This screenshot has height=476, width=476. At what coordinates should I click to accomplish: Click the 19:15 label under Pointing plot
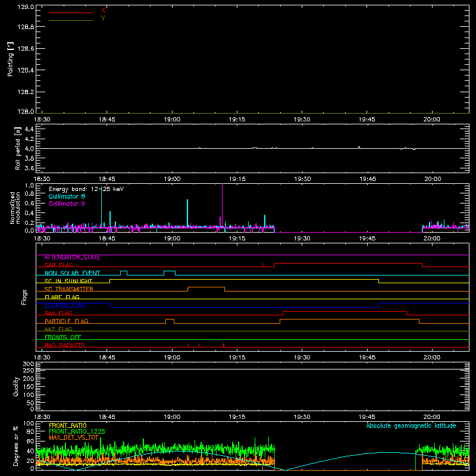237,120
